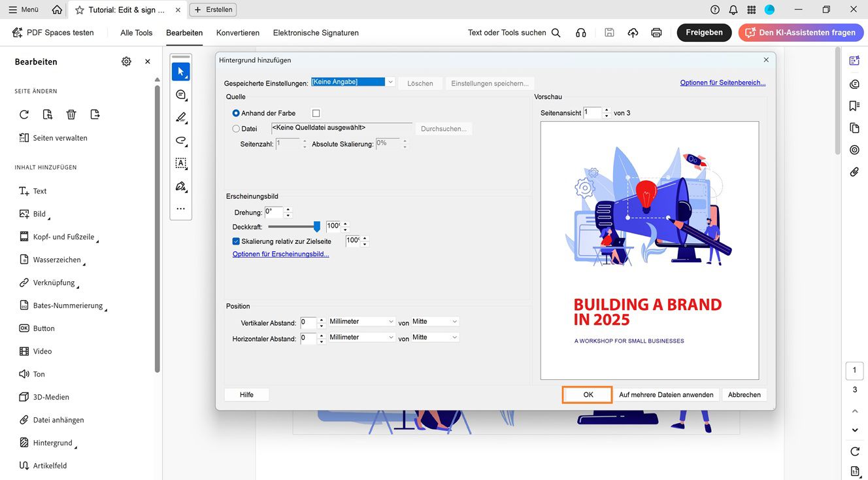The width and height of the screenshot is (868, 480).
Task: Select the fill and sign pen tool
Action: (x=181, y=186)
